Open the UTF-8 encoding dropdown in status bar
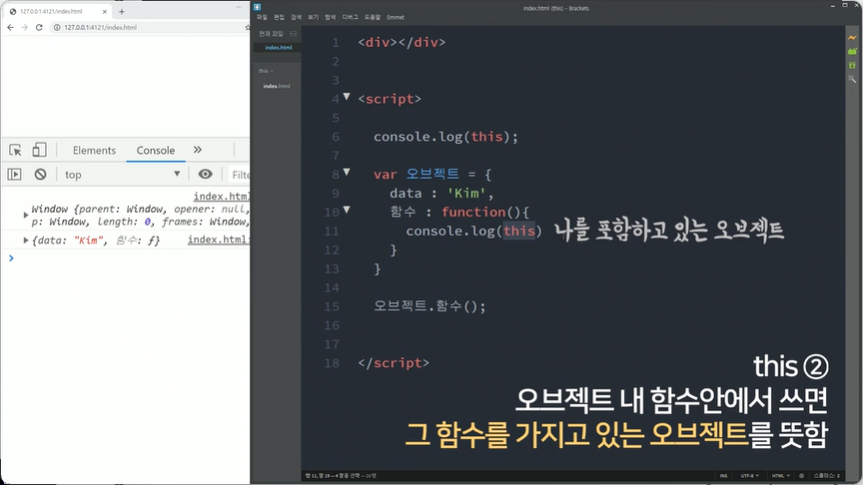 [x=750, y=476]
